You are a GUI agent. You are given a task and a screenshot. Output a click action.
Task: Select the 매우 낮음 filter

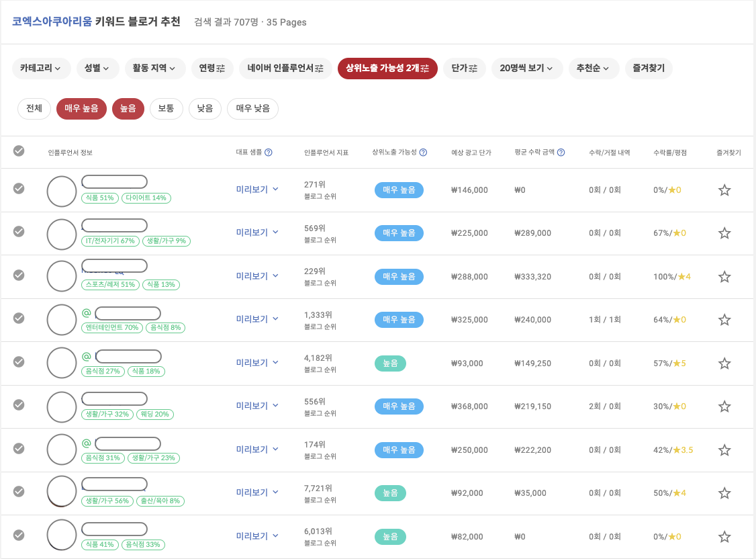pos(253,108)
